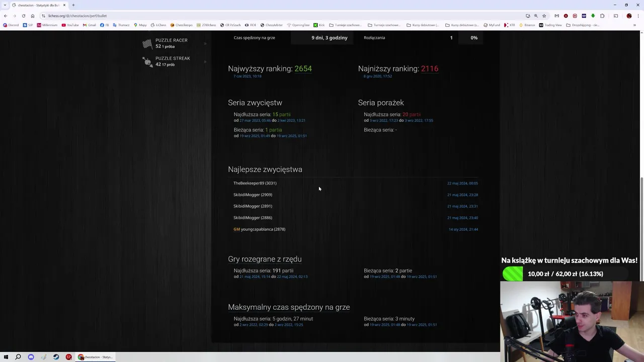Screen dimensions: 644x362
Task: Open the 22 maj 2024, 00:05 game date
Action: point(462,184)
